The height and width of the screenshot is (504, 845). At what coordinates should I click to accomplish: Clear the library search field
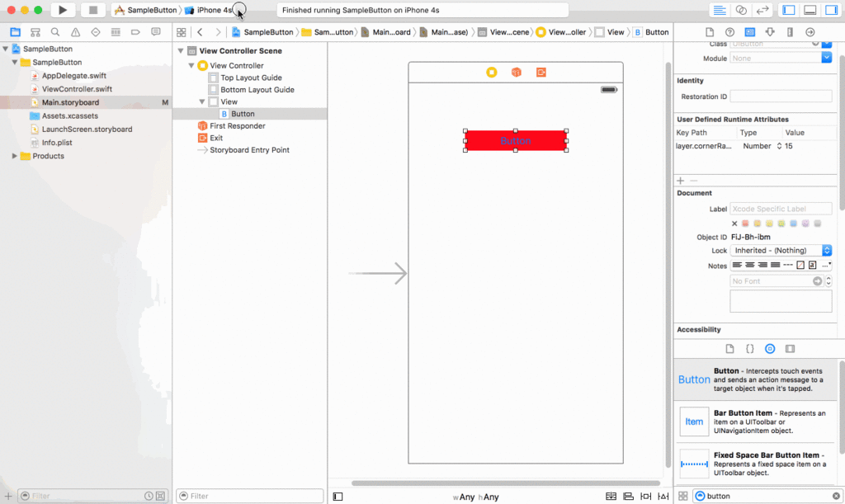pos(836,496)
